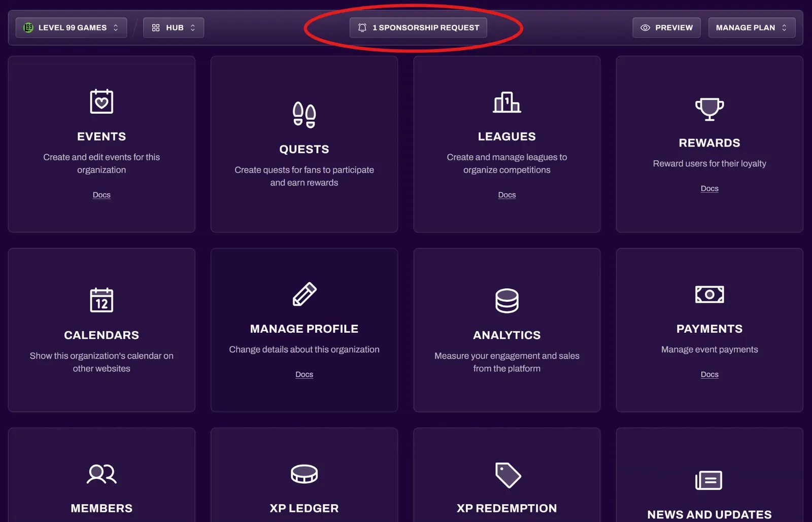Open the Quests footprints icon
The image size is (812, 522).
[304, 115]
